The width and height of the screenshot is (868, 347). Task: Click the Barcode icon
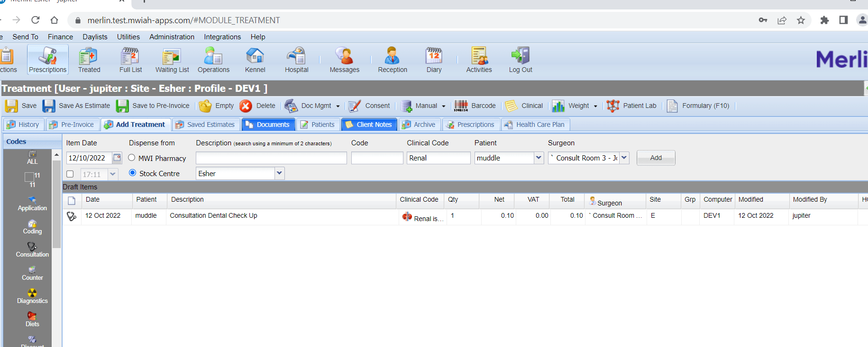tap(461, 106)
